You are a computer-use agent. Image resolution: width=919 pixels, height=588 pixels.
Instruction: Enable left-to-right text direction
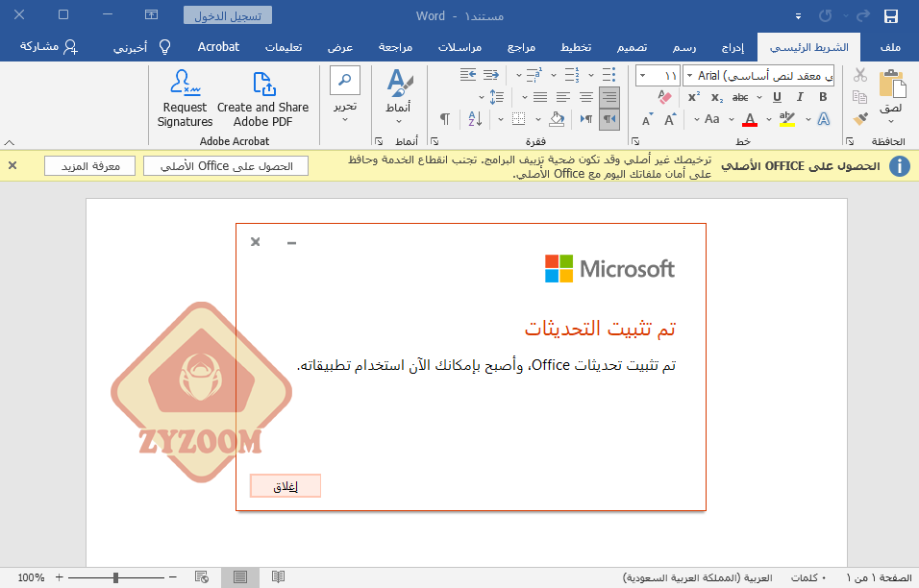point(586,119)
